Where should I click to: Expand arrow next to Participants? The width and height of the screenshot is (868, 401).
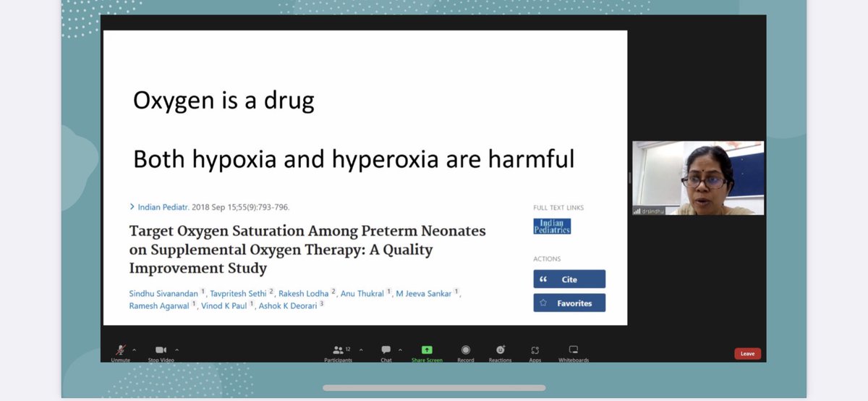tap(361, 350)
